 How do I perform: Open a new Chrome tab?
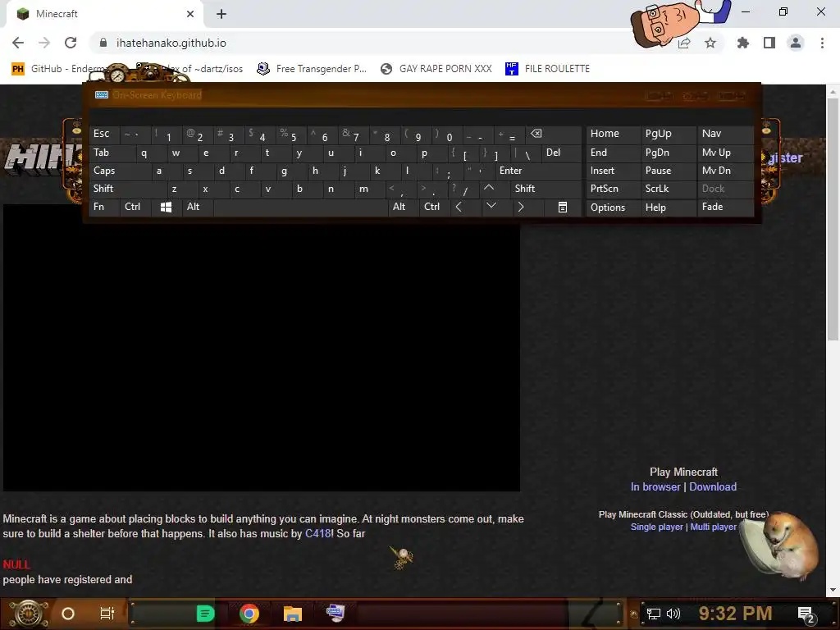(x=221, y=14)
